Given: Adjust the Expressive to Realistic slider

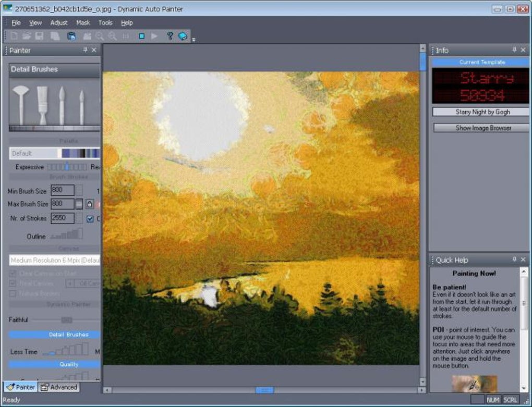Looking at the screenshot, I should (x=67, y=167).
